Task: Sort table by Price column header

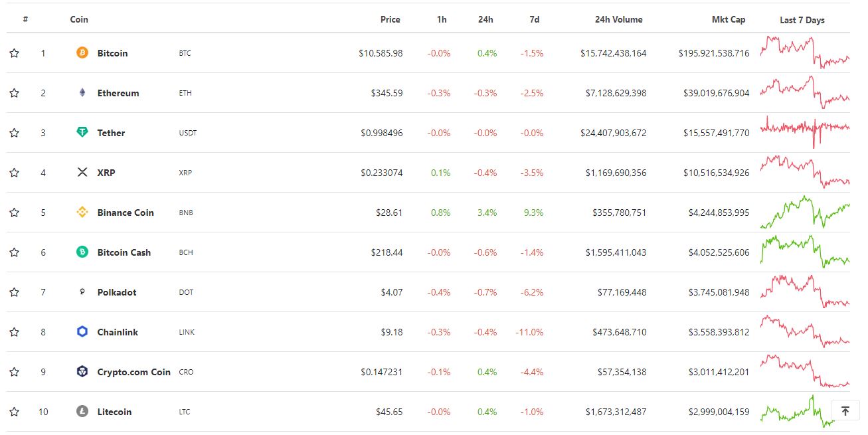Action: click(x=391, y=19)
